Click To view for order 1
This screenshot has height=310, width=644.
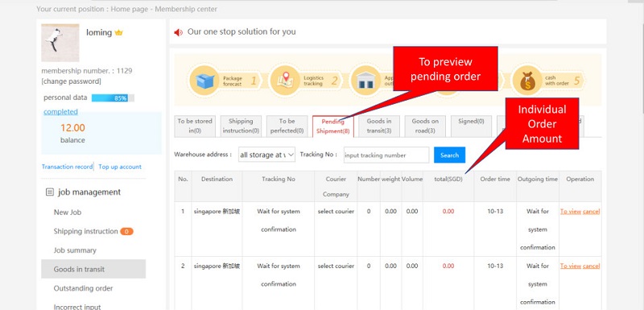[571, 212]
